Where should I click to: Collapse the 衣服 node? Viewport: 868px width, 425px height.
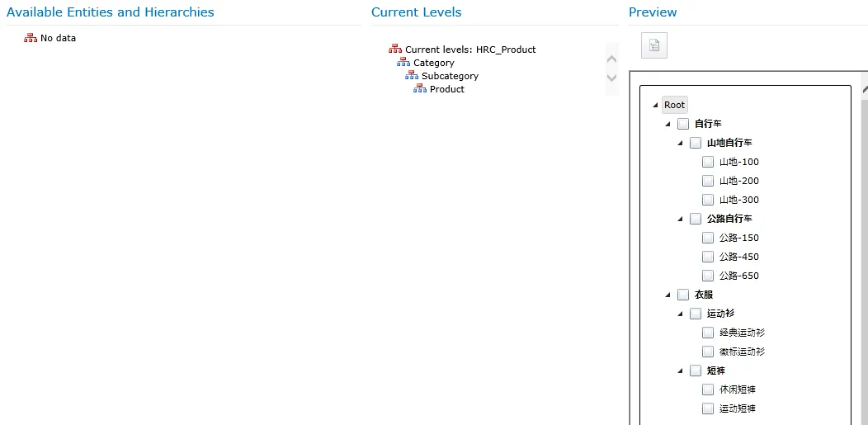(x=668, y=295)
